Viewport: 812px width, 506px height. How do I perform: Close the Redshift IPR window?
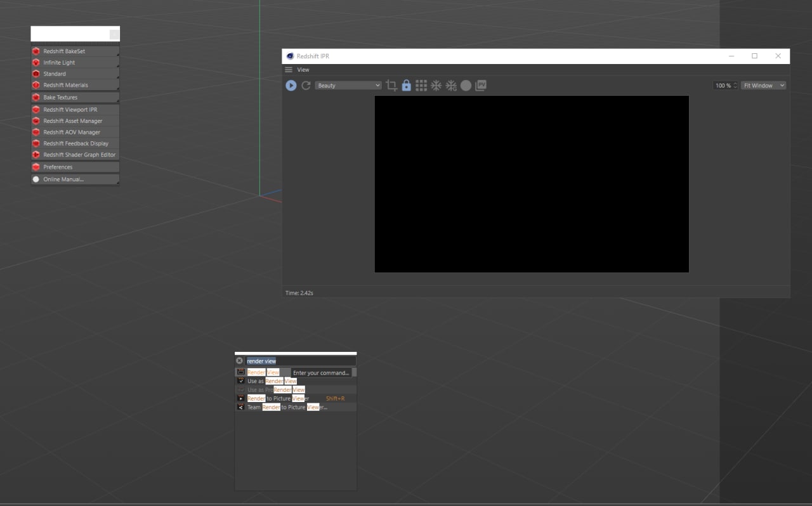(x=778, y=56)
